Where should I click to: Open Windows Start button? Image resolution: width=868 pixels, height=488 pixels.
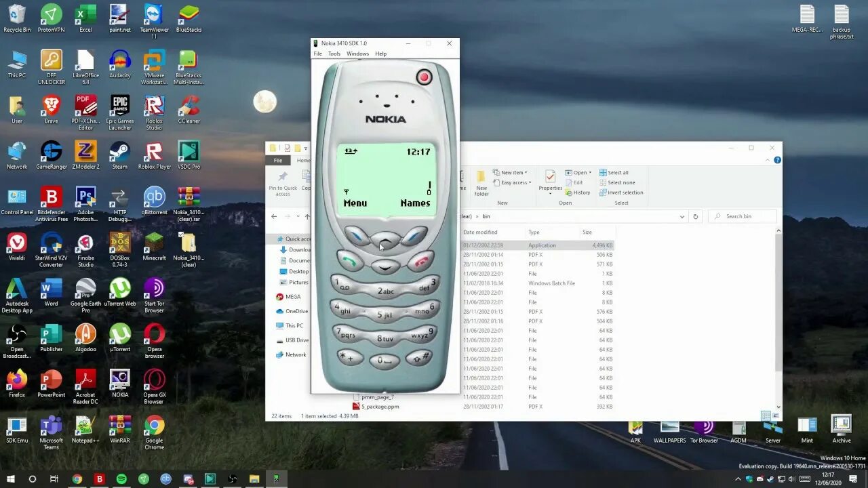pyautogui.click(x=10, y=479)
